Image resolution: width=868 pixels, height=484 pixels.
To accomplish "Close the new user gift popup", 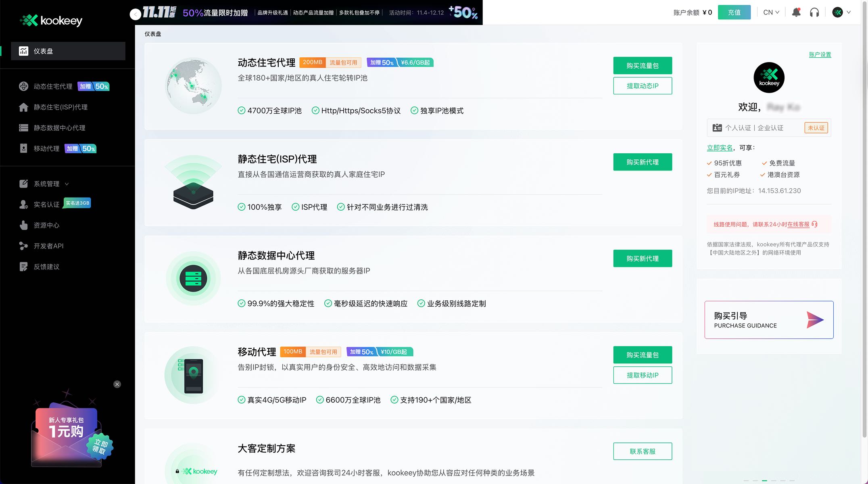I will (x=117, y=384).
